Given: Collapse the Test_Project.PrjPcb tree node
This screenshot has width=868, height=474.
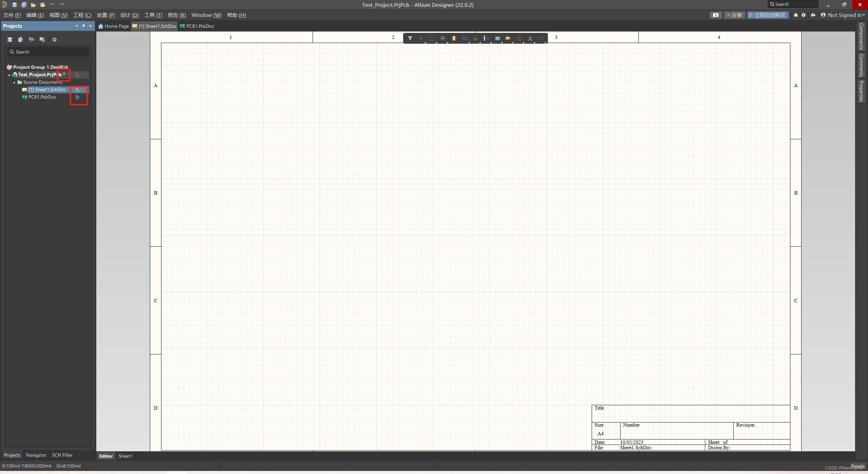Looking at the screenshot, I should click(x=9, y=75).
